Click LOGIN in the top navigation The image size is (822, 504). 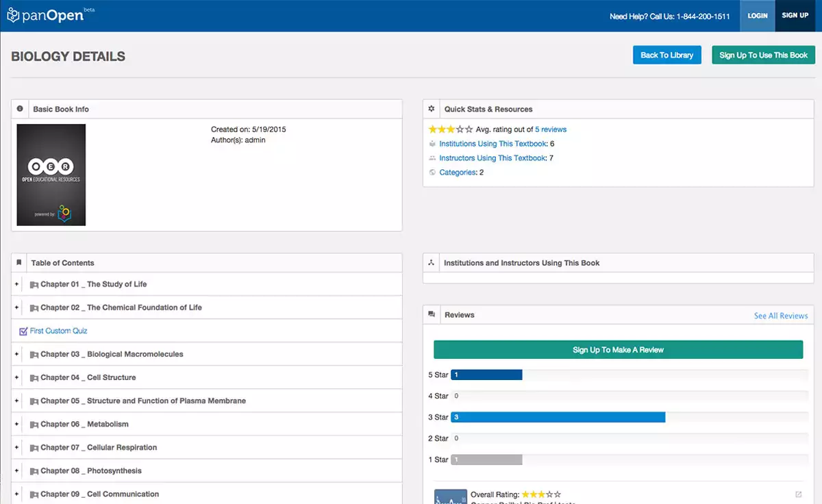tap(757, 16)
